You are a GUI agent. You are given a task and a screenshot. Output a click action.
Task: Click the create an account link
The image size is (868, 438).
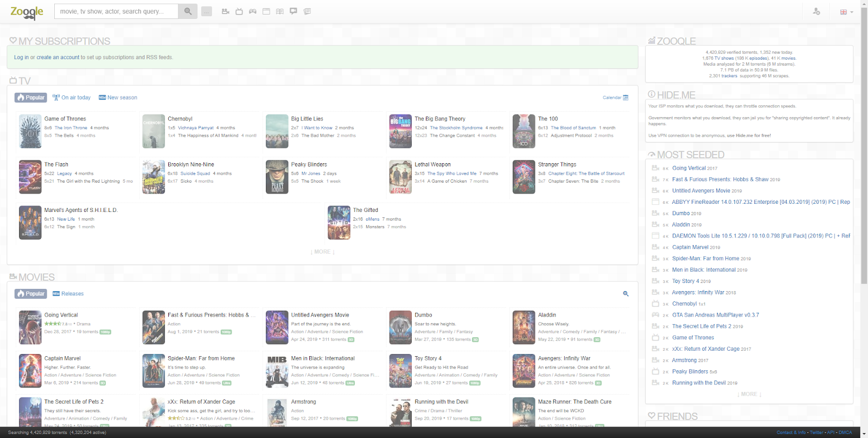coord(58,57)
